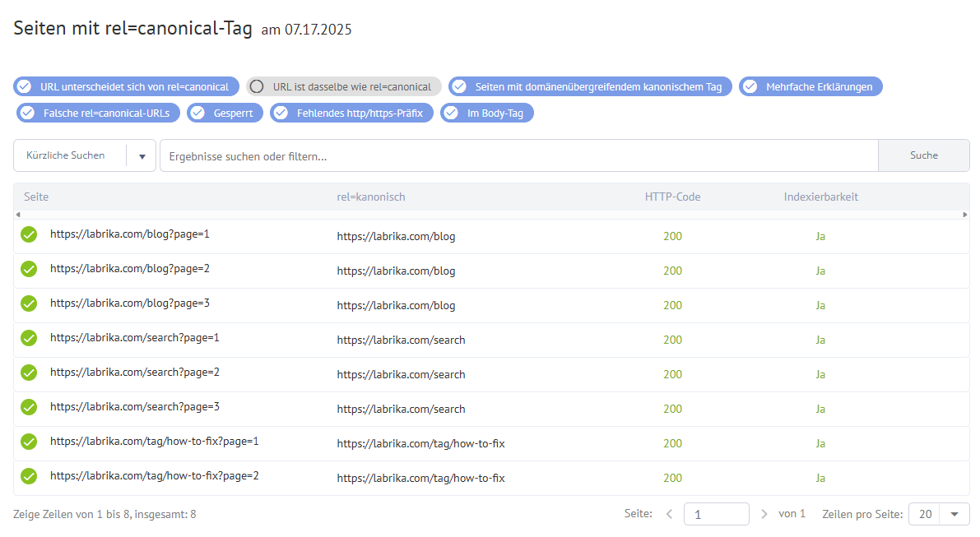Viewport: 980px width, 537px height.
Task: Click green check icon for how-to-fix?page=2 row
Action: tap(29, 476)
